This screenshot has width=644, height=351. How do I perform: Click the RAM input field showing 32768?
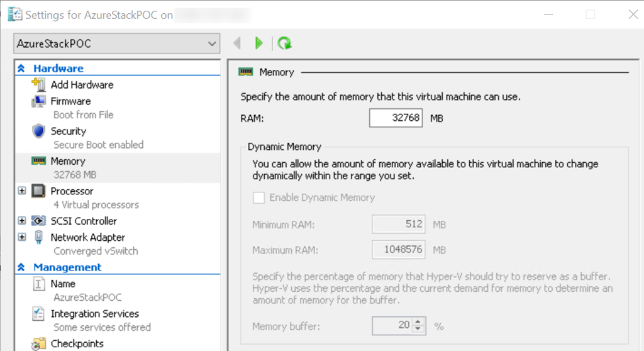coord(396,118)
